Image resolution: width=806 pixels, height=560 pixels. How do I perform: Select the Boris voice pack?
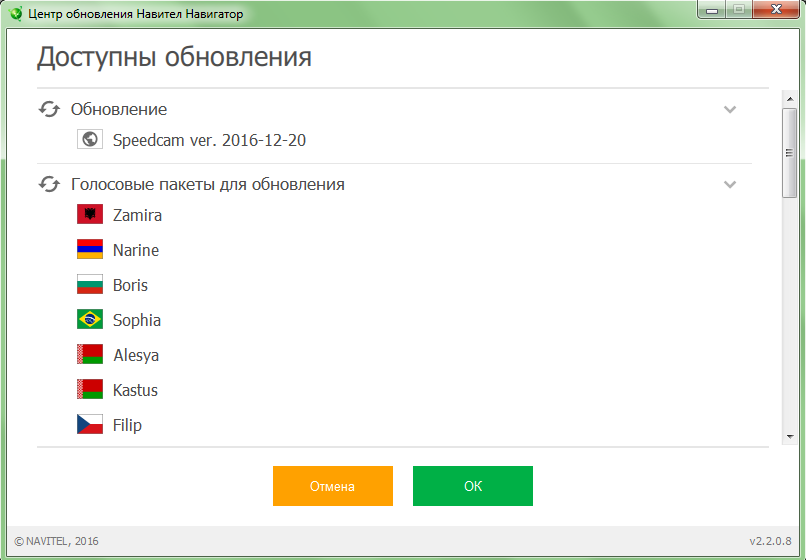pyautogui.click(x=131, y=285)
